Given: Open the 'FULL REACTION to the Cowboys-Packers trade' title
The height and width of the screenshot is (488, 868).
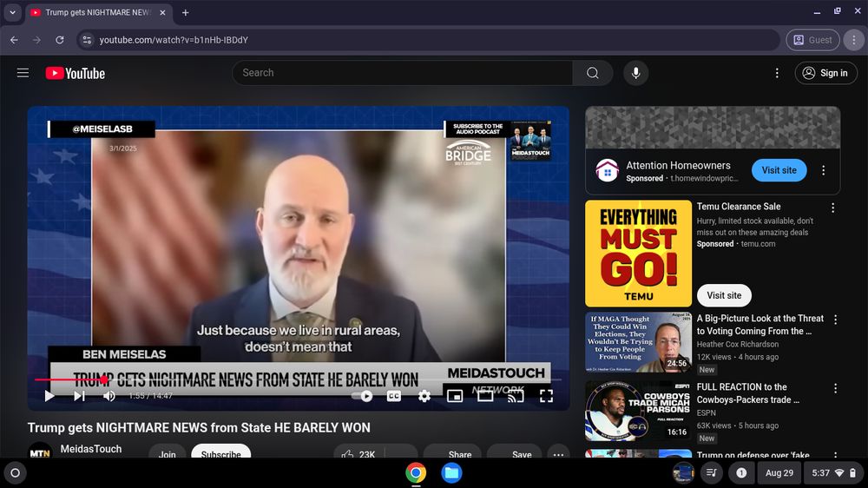Looking at the screenshot, I should 748,392.
